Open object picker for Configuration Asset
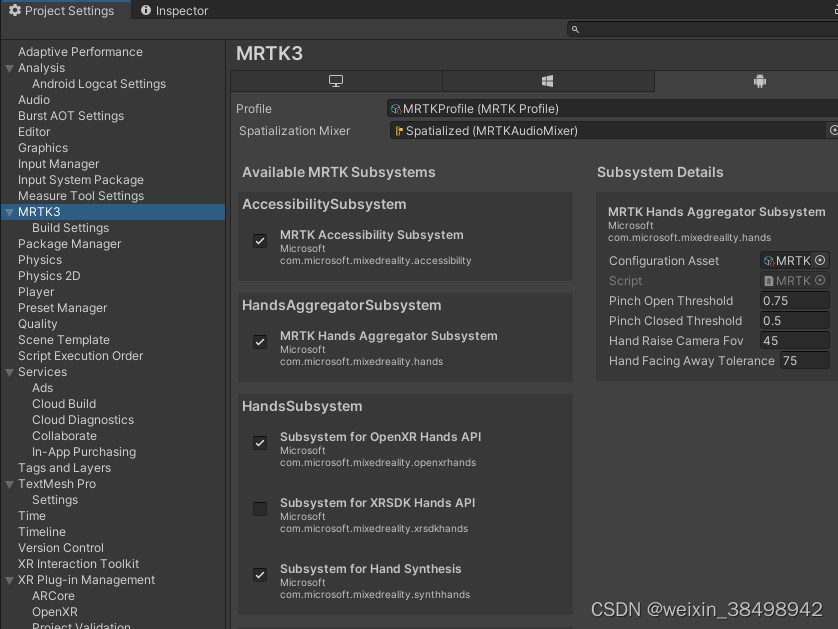This screenshot has width=838, height=629. pyautogui.click(x=820, y=260)
